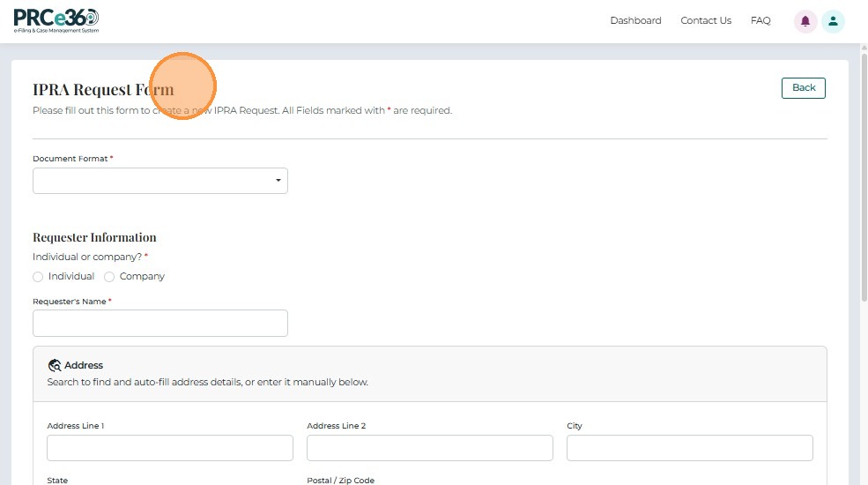The width and height of the screenshot is (868, 485).
Task: Click the Address Line 2 input
Action: pos(429,448)
